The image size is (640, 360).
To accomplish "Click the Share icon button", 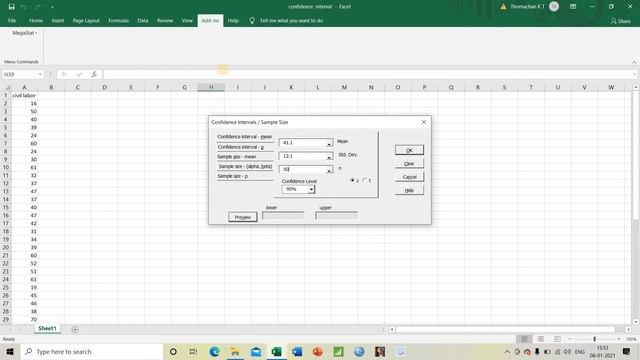I will point(621,21).
